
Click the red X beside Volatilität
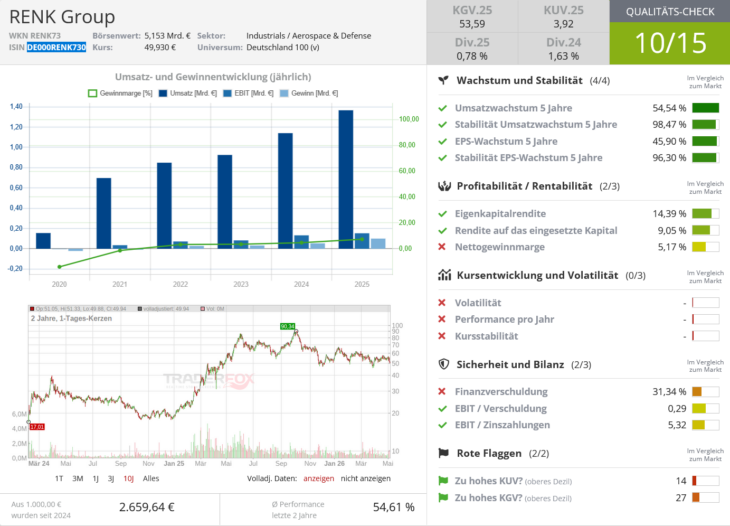click(442, 303)
